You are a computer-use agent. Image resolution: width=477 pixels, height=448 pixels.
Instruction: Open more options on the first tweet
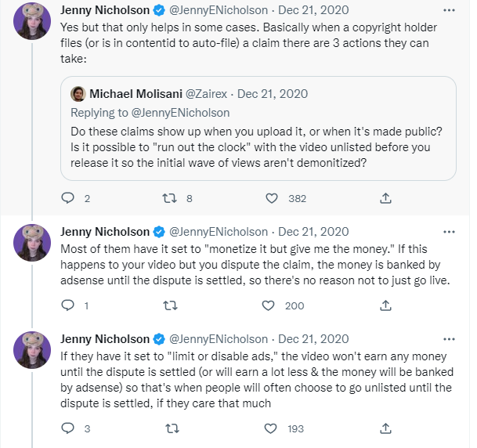point(448,13)
